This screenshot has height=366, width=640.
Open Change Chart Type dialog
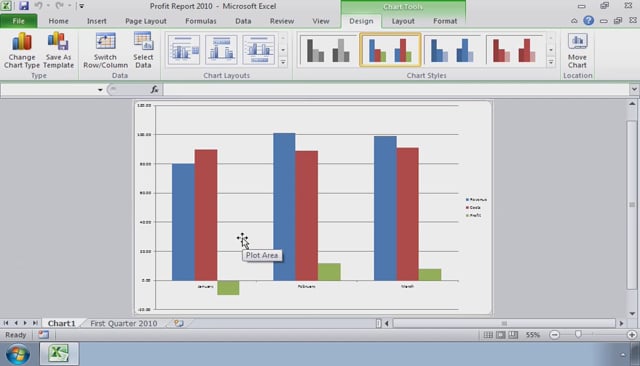click(x=22, y=51)
